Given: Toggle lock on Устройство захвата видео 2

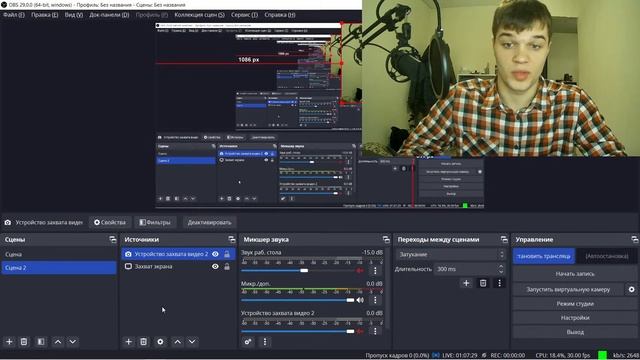Looking at the screenshot, I should tap(227, 254).
